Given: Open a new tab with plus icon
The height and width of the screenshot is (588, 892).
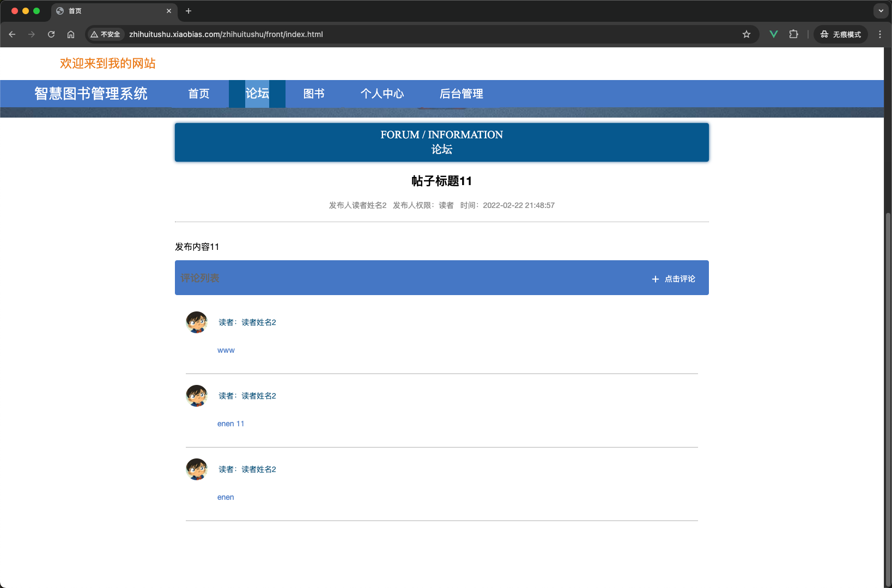Looking at the screenshot, I should pyautogui.click(x=189, y=11).
